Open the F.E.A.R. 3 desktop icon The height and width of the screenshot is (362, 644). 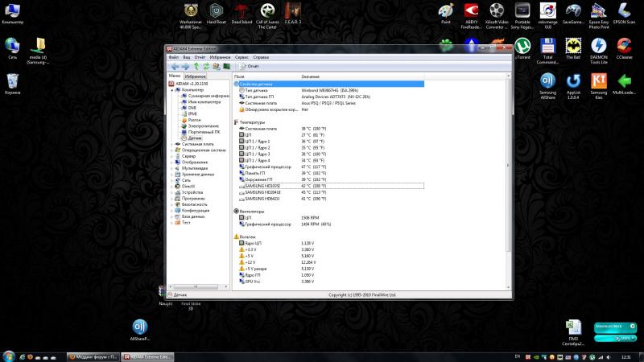[x=292, y=14]
